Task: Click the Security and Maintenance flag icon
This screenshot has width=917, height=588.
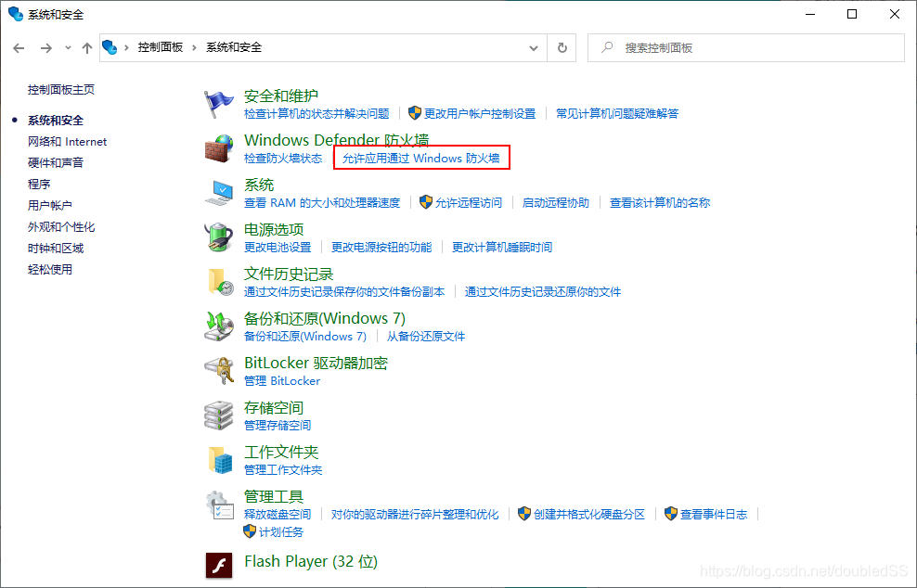Action: pyautogui.click(x=219, y=105)
